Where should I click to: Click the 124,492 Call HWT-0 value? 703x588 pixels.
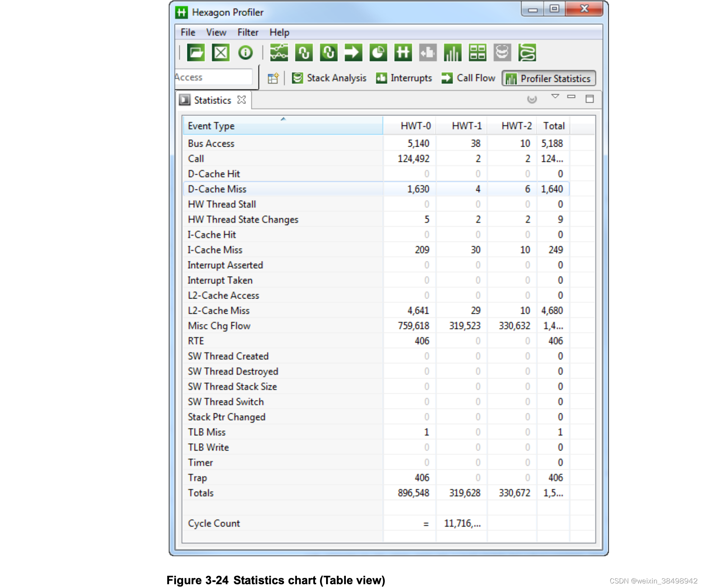point(413,159)
